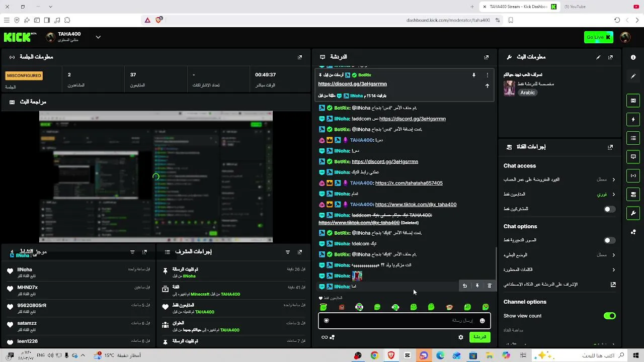Screen dimensions: 644x362
Task: Reload the page from browser toolbar
Action: tap(617, 20)
